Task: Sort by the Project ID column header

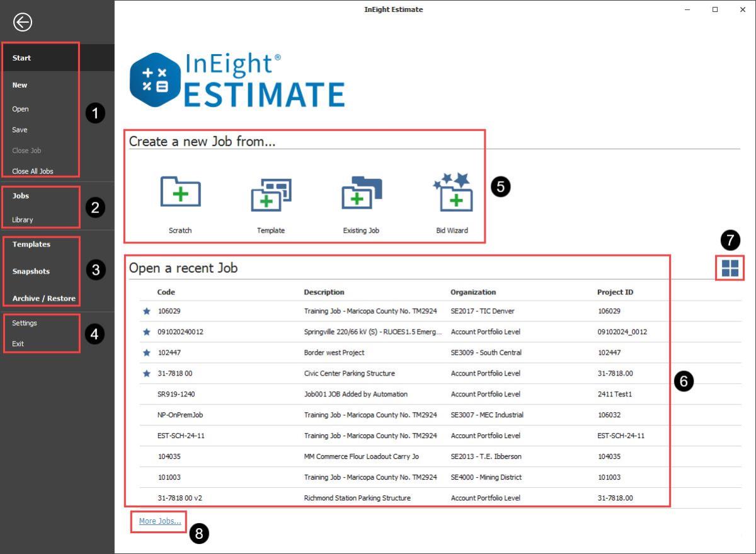Action: [615, 292]
